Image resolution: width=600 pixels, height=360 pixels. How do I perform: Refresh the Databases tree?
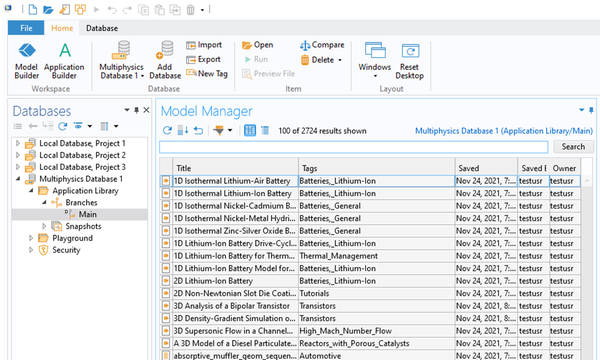coord(63,126)
